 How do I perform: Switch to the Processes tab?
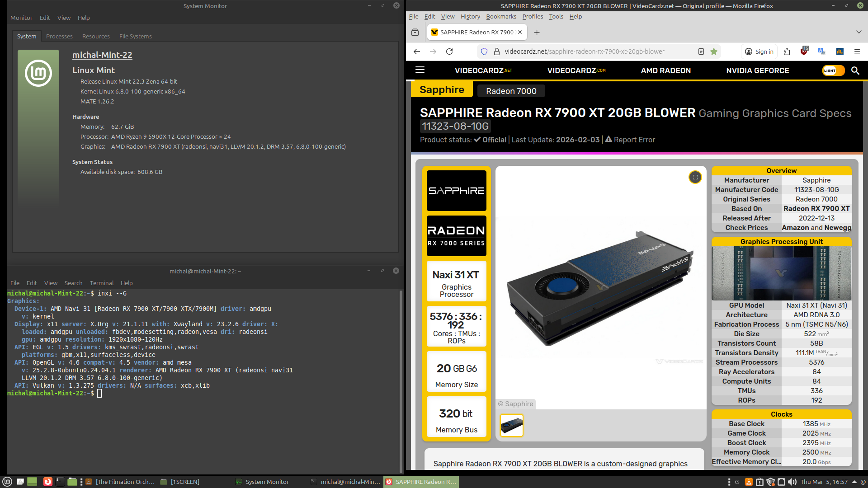click(59, 36)
